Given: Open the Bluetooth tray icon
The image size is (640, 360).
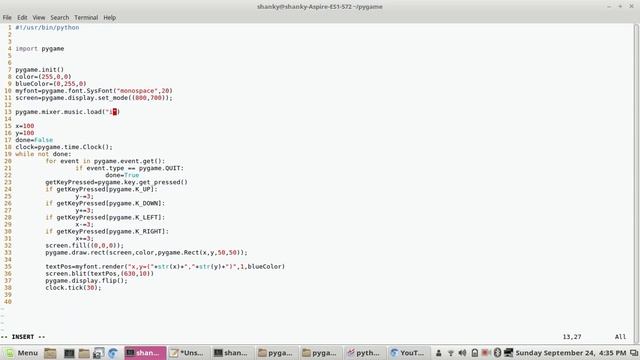Looking at the screenshot, I should (497, 353).
